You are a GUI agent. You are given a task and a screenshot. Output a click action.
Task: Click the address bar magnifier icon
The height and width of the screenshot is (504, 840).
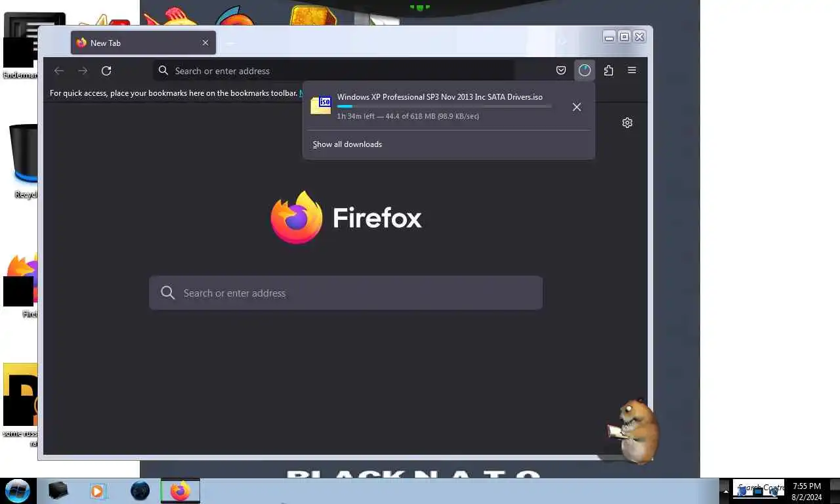[163, 71]
